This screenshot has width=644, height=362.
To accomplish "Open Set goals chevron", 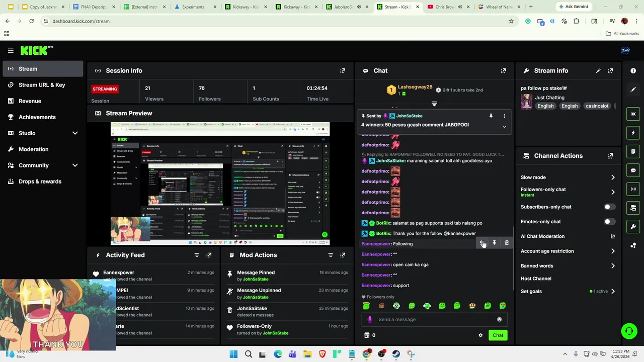I will (x=613, y=291).
